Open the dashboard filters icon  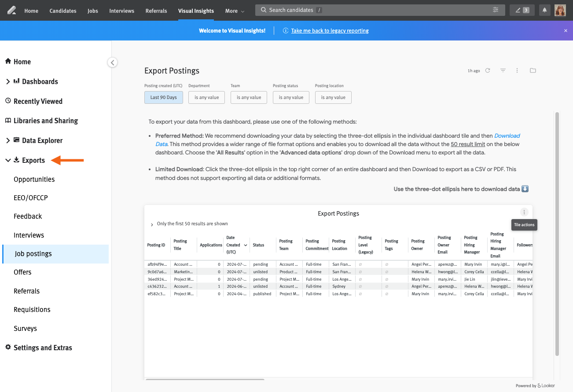pyautogui.click(x=503, y=70)
